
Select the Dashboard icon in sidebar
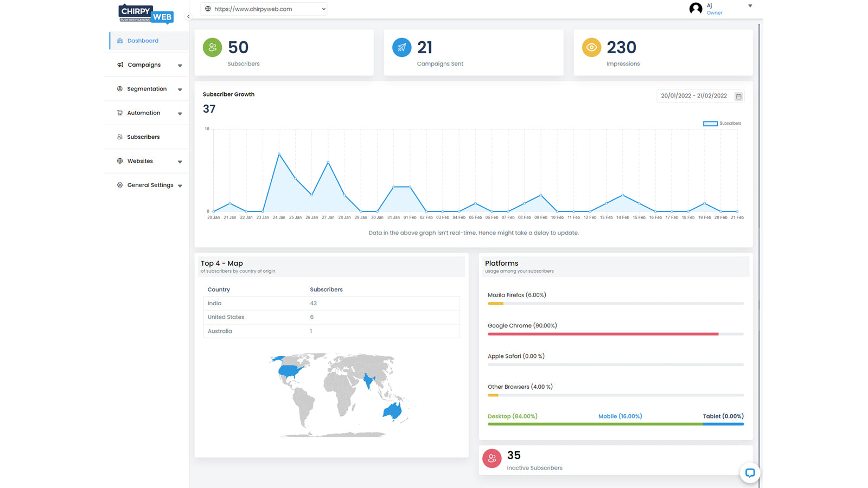(120, 40)
